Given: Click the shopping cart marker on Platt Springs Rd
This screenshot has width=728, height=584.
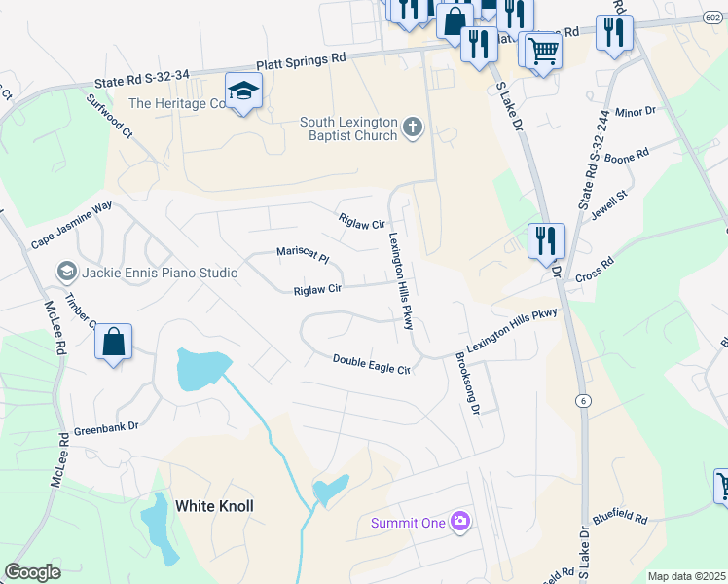Looking at the screenshot, I should click(544, 51).
